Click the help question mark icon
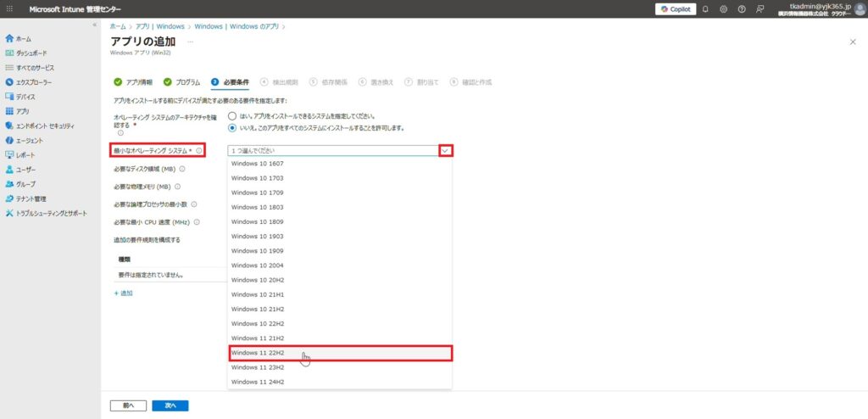The image size is (868, 419). click(742, 9)
